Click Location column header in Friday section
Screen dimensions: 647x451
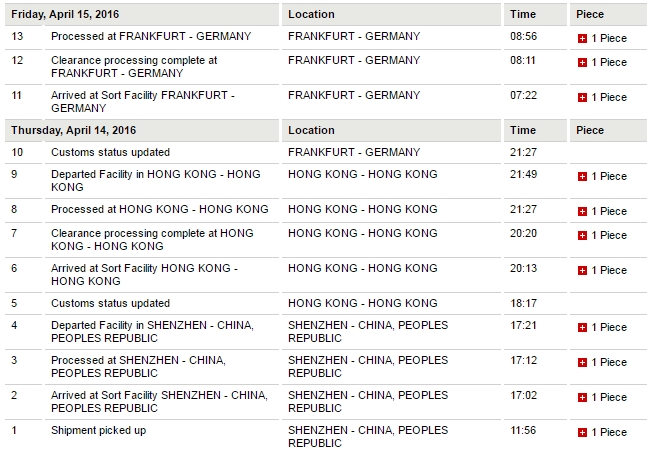click(x=311, y=15)
